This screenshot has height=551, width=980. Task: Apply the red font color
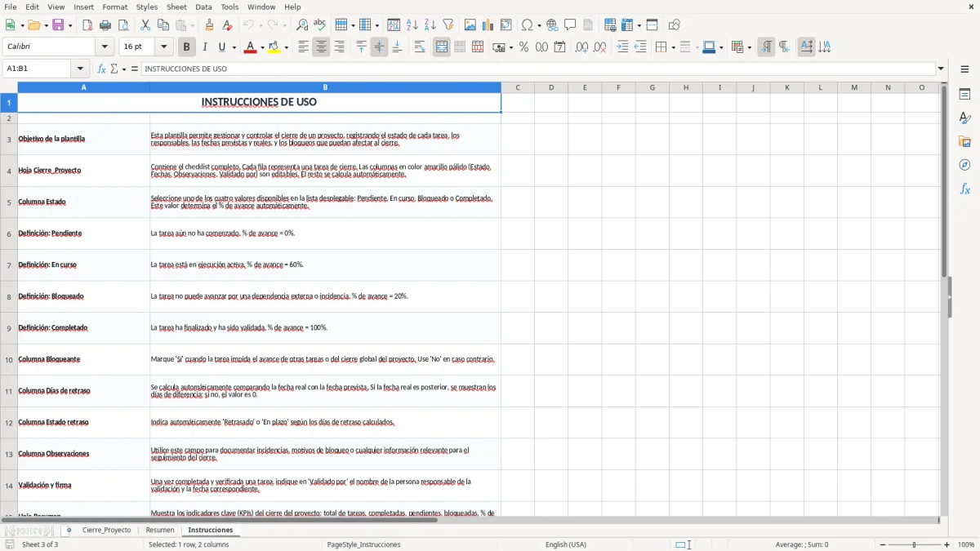pyautogui.click(x=249, y=47)
